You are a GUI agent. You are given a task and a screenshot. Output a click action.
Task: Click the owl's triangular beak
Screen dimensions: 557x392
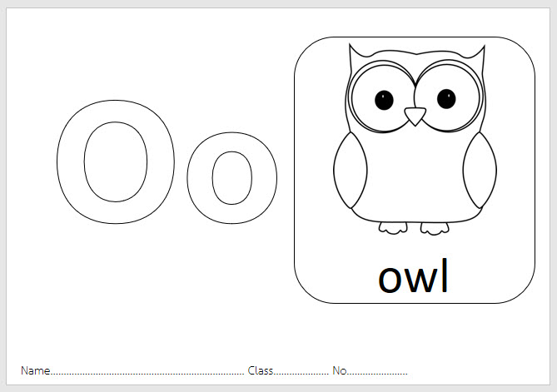(x=415, y=116)
